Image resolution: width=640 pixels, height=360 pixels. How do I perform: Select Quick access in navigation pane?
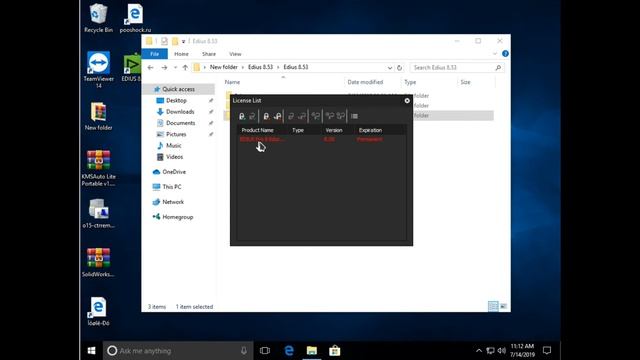[178, 89]
